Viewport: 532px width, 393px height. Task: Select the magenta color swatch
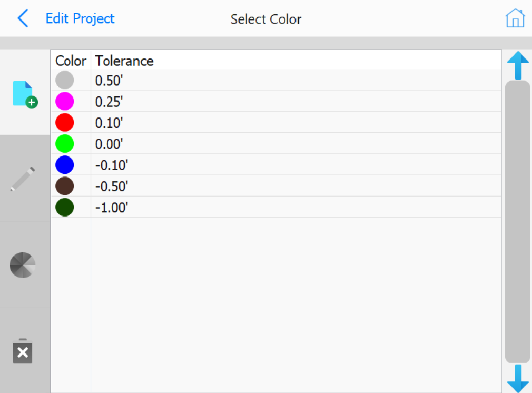pyautogui.click(x=65, y=101)
